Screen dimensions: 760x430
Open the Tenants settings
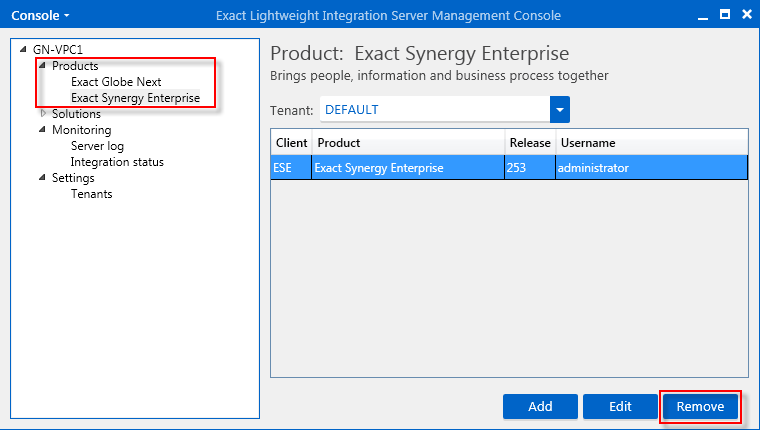(91, 193)
